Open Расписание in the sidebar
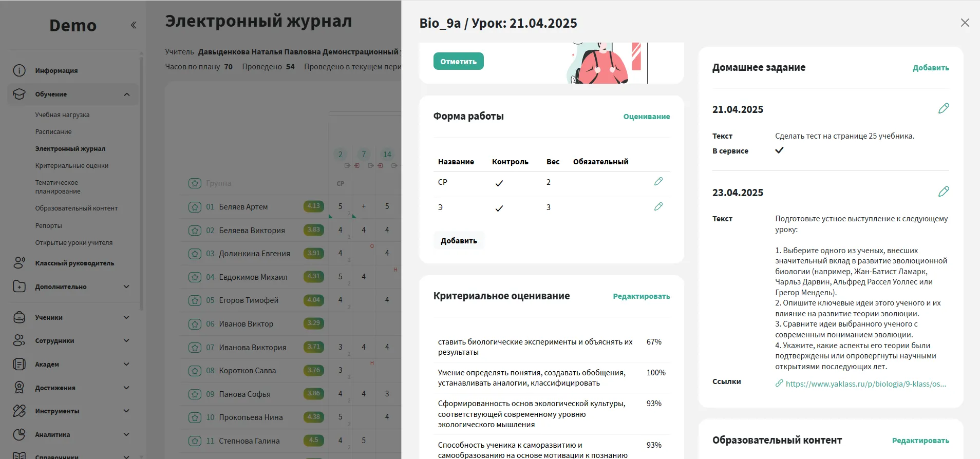 [53, 132]
